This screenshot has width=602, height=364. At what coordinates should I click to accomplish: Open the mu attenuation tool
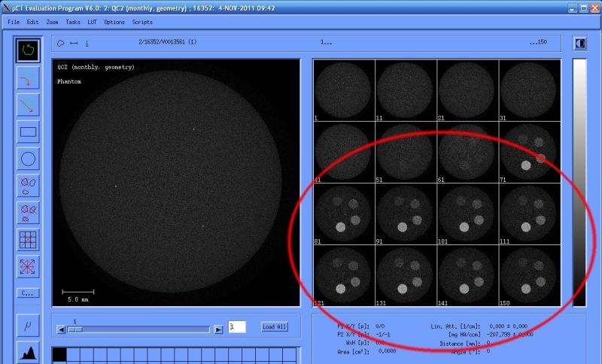tap(28, 326)
